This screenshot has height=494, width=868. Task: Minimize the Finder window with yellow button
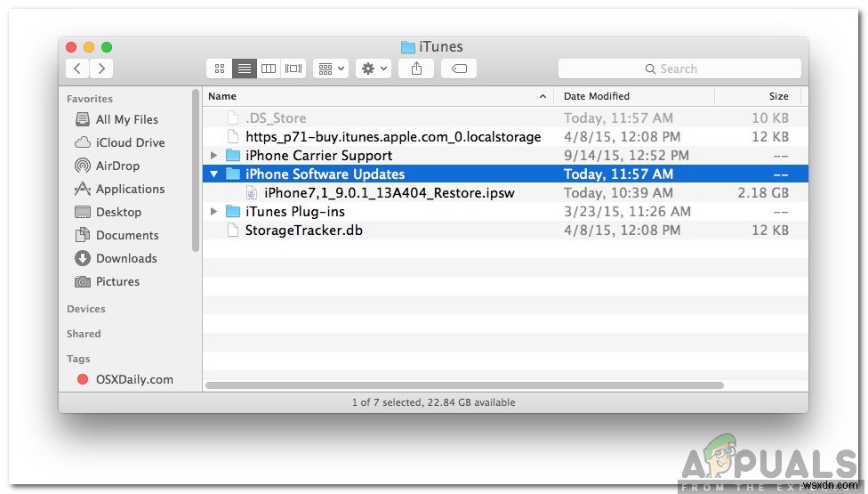pos(89,47)
